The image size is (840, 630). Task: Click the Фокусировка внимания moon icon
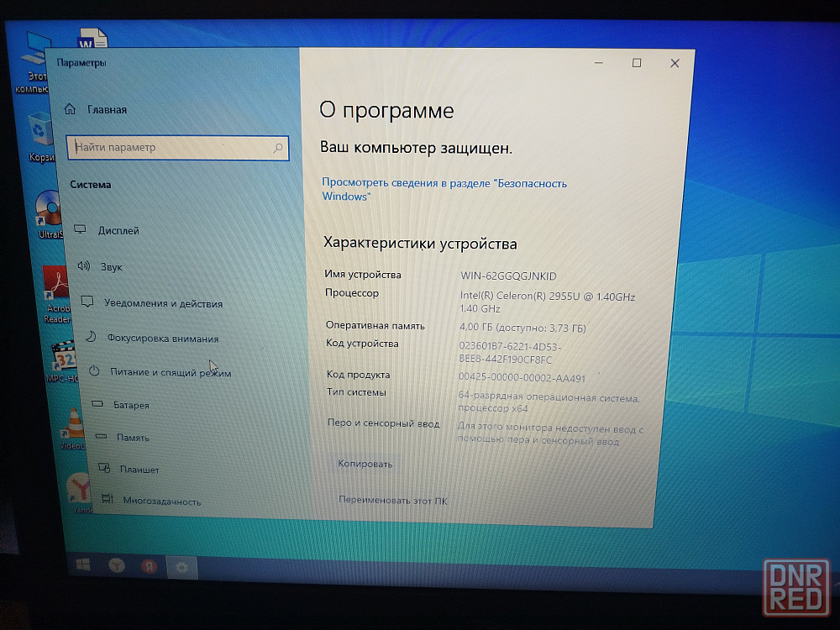coord(91,337)
